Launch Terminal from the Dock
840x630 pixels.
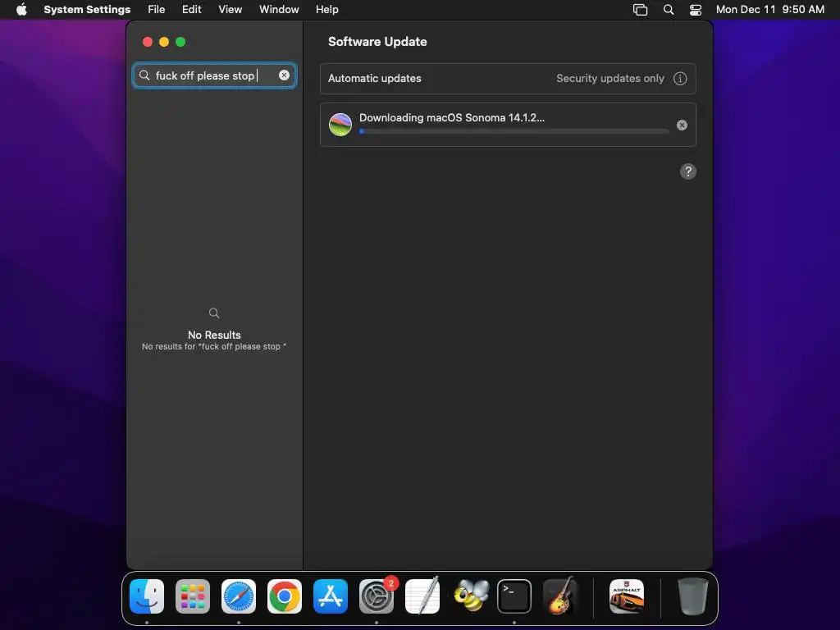point(514,596)
